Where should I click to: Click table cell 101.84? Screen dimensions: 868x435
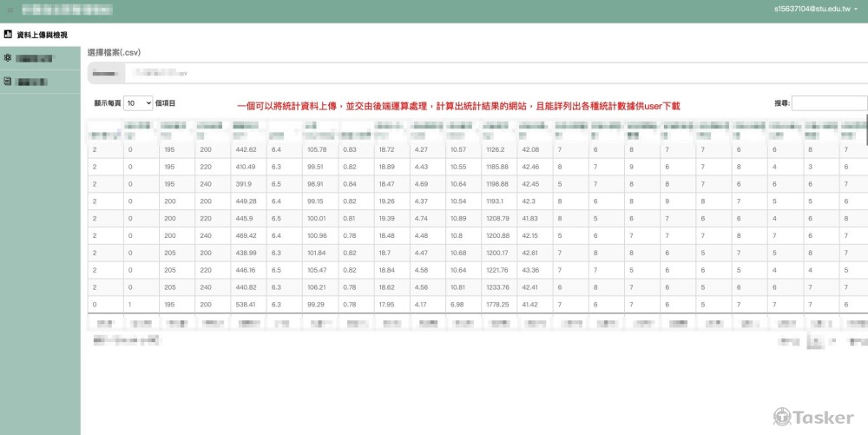tap(320, 253)
